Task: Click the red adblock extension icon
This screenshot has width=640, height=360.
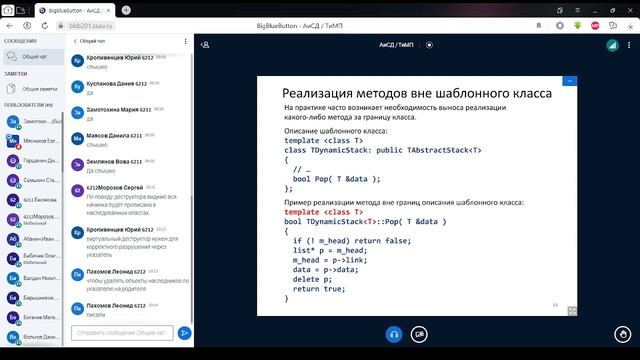Action: [x=595, y=25]
